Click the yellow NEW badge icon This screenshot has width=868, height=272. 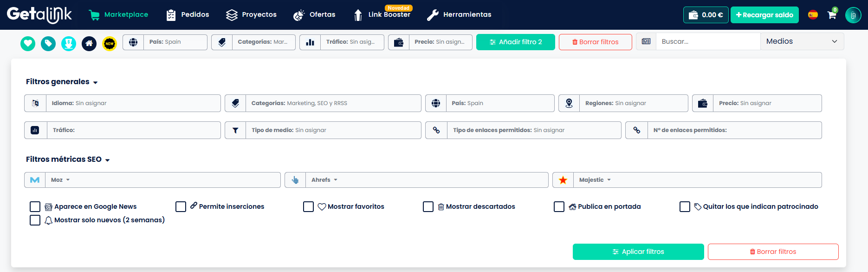[x=110, y=44]
